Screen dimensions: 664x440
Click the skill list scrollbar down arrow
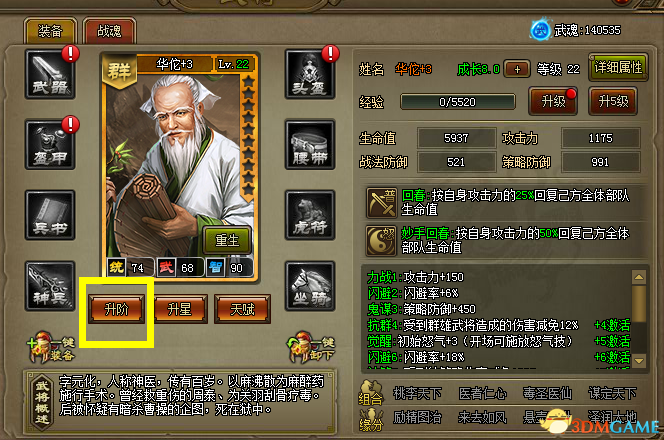click(x=639, y=361)
